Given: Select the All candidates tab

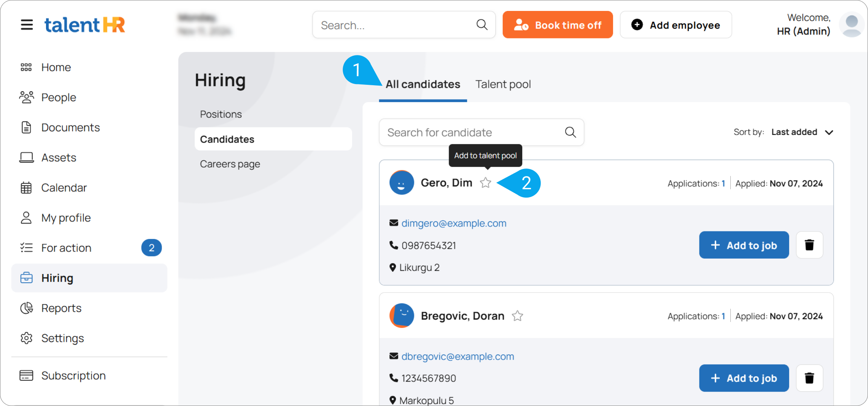Looking at the screenshot, I should [x=423, y=84].
